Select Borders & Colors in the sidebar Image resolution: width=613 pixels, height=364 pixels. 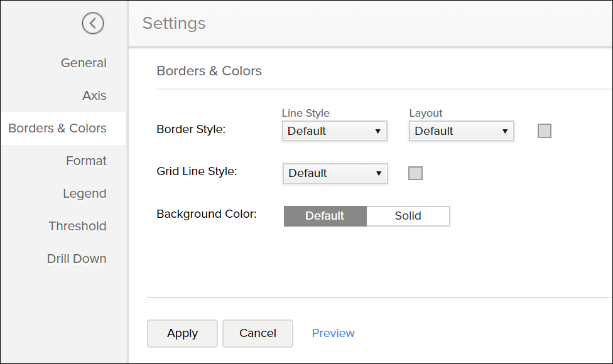[x=58, y=128]
